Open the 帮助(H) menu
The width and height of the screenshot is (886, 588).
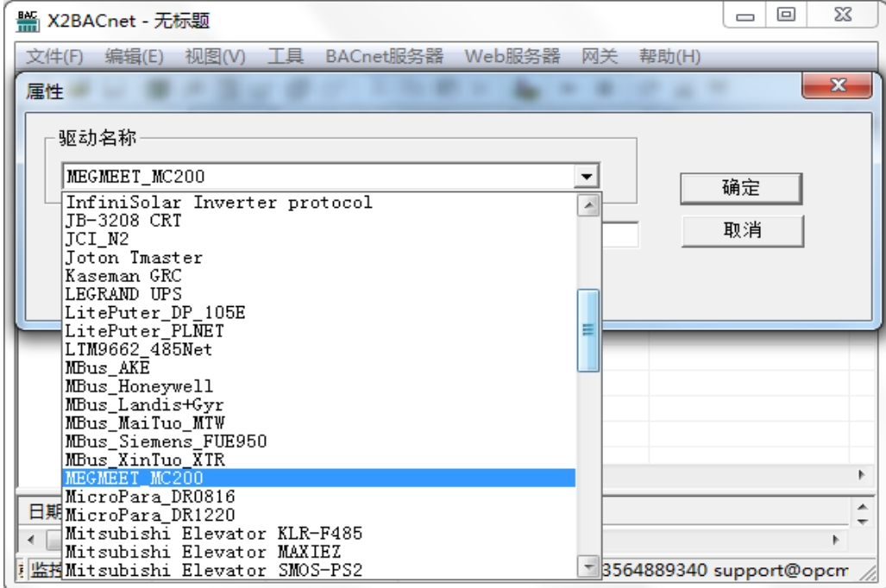click(669, 57)
